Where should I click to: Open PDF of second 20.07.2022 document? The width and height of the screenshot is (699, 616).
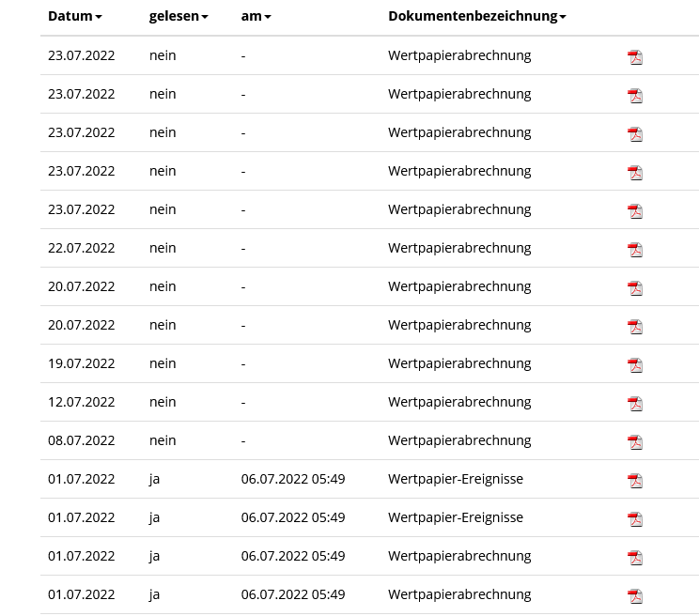pos(635,326)
